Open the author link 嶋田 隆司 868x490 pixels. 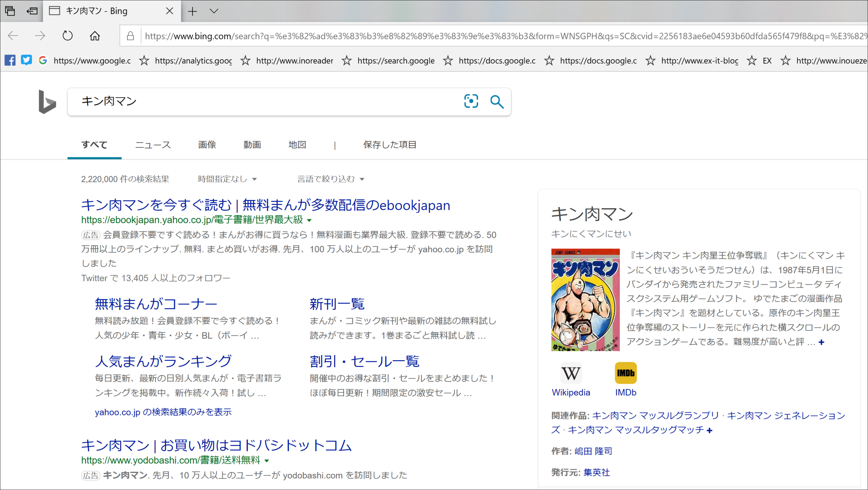(593, 451)
